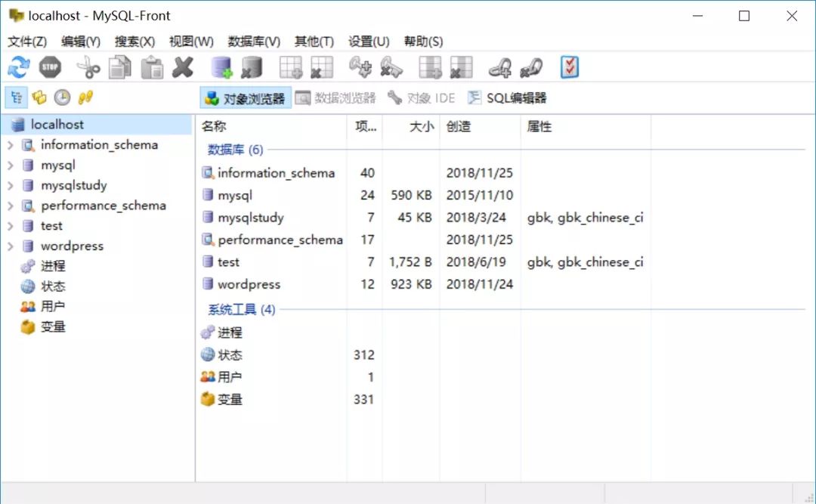
Task: Click the New Table grid icon
Action: pos(291,67)
